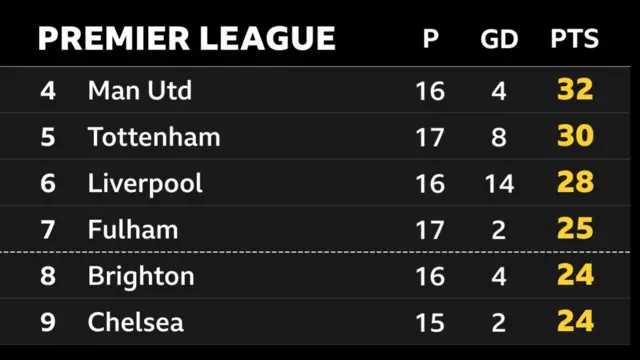
Task: Open the Brighton team name
Action: click(x=141, y=276)
